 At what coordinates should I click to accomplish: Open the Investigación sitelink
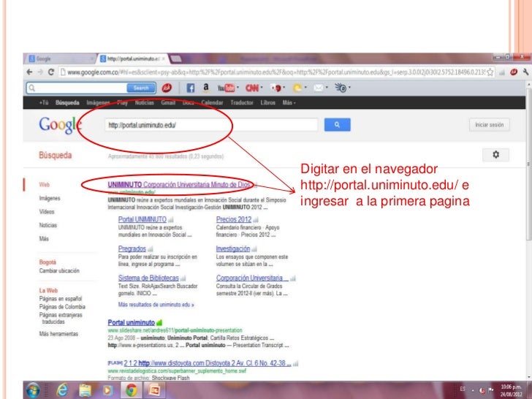tap(232, 248)
